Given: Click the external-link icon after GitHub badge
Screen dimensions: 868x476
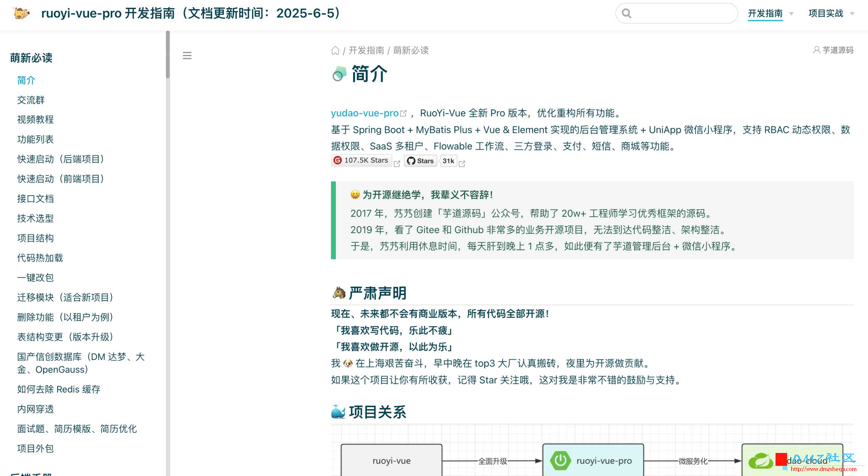Looking at the screenshot, I should click(x=462, y=163).
